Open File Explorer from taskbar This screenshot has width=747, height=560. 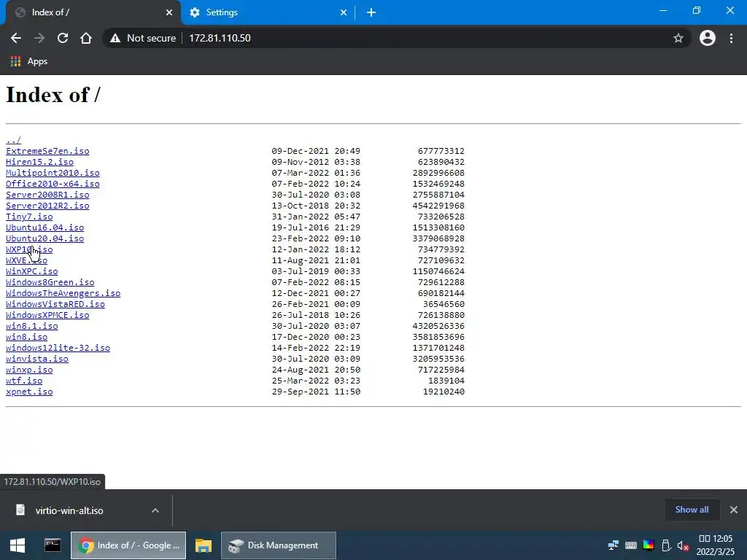coord(204,545)
